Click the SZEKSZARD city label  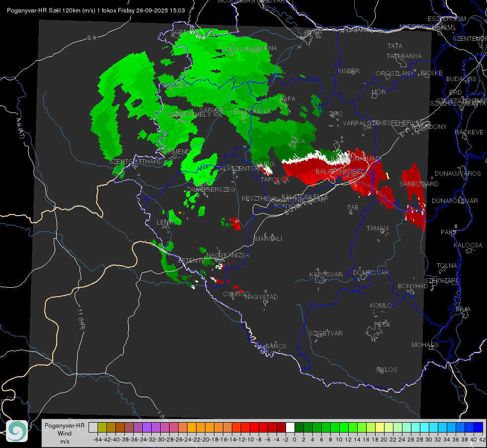442,281
